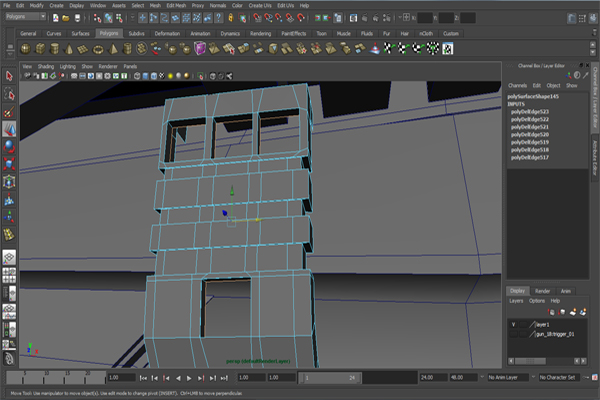The image size is (600, 400).
Task: Open the input field mode dropdown arrow
Action: tap(400, 17)
